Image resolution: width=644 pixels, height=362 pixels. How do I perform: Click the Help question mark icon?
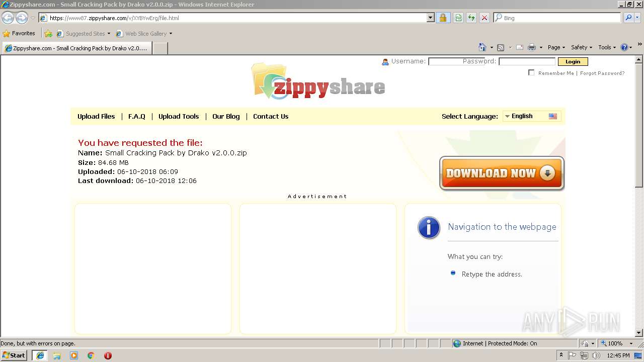click(x=624, y=47)
